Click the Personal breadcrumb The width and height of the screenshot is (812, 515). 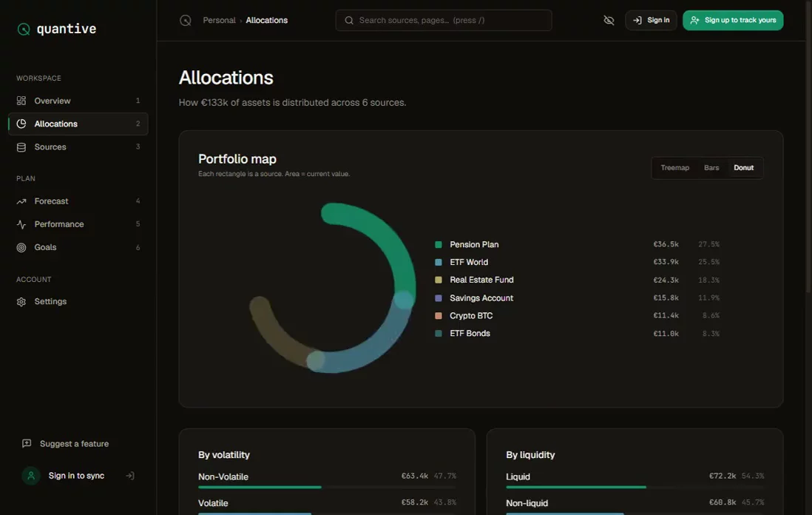click(219, 20)
